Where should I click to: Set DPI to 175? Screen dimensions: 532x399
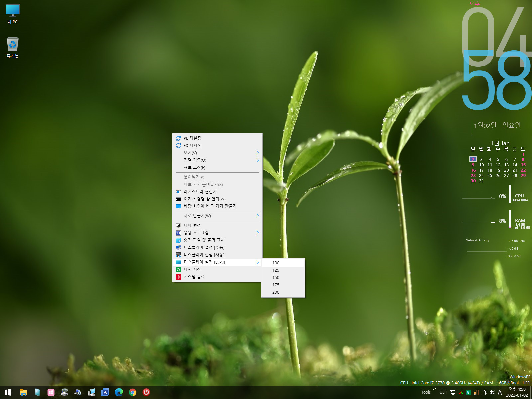(283, 285)
